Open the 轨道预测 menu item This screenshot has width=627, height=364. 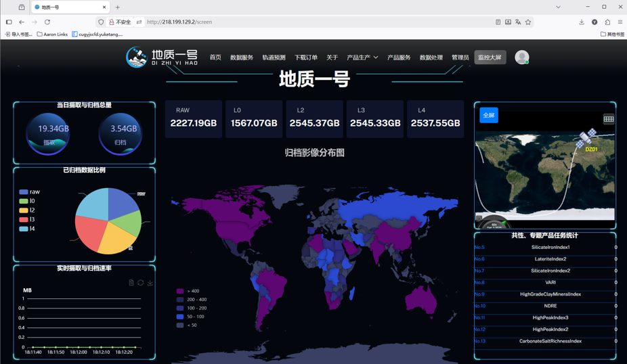pos(274,58)
